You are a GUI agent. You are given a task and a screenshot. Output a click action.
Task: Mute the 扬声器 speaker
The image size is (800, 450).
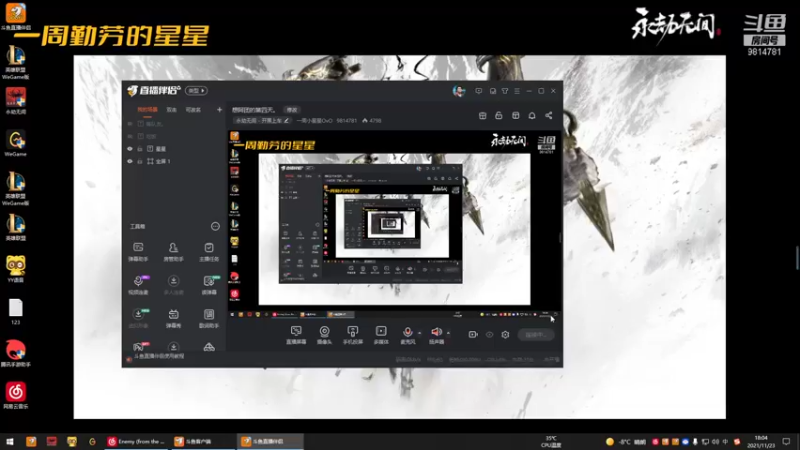(436, 335)
